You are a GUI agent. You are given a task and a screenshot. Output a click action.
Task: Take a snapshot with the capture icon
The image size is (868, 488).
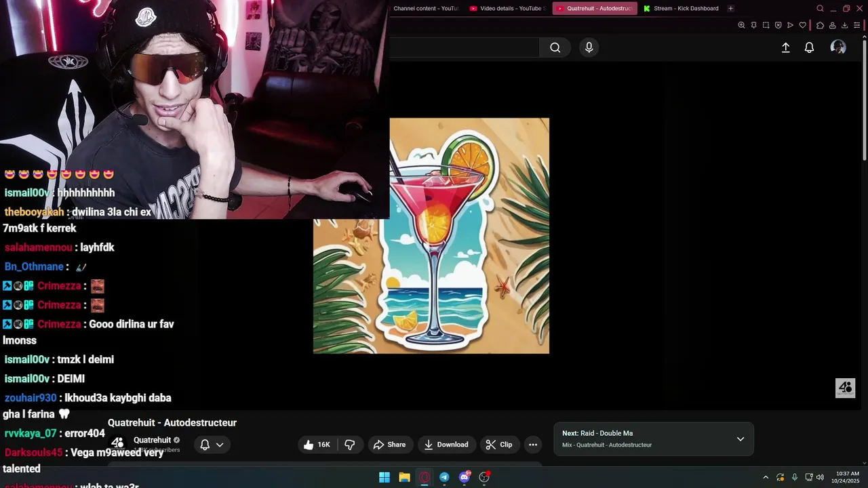[x=766, y=25]
